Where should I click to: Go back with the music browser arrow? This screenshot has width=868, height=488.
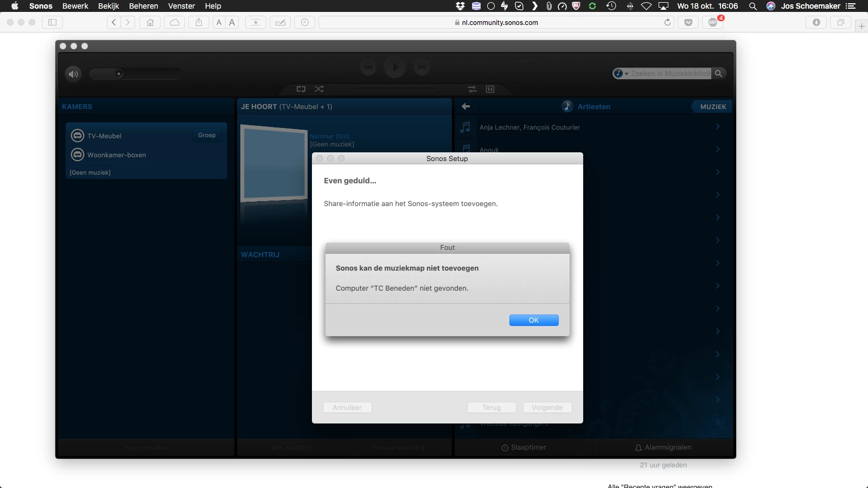pyautogui.click(x=465, y=106)
